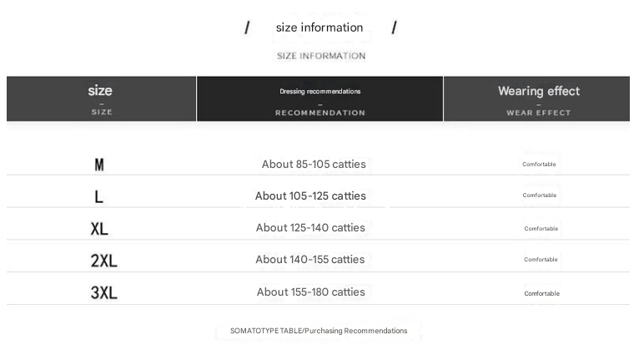
Task: Select "About 140-155 catties" recommendation
Action: [310, 260]
